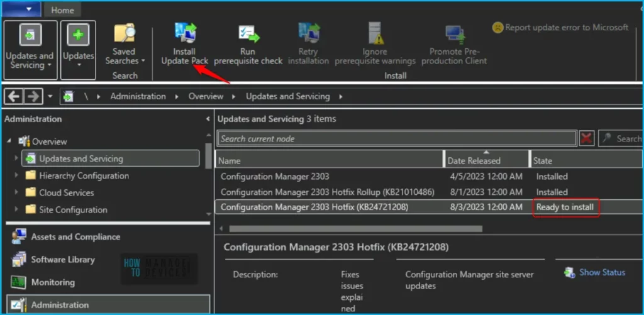Select the Cloud Services folder
Screen dimensions: 644x315
coord(67,192)
